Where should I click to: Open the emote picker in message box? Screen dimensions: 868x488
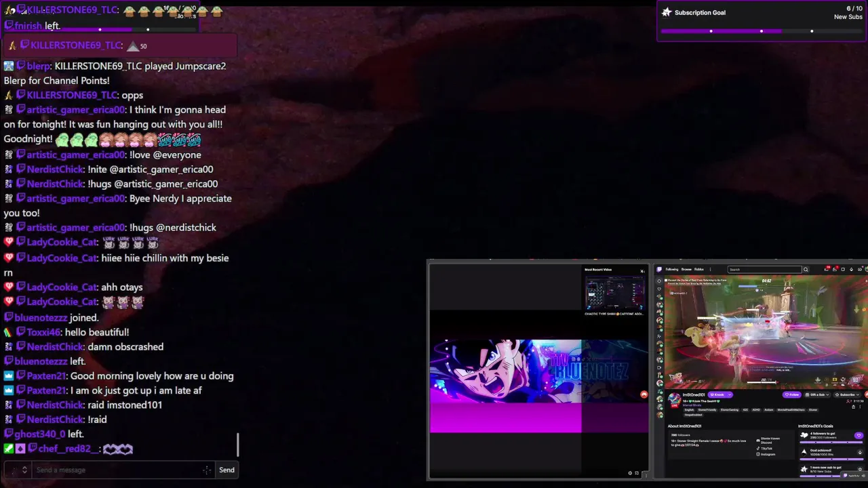coord(207,470)
